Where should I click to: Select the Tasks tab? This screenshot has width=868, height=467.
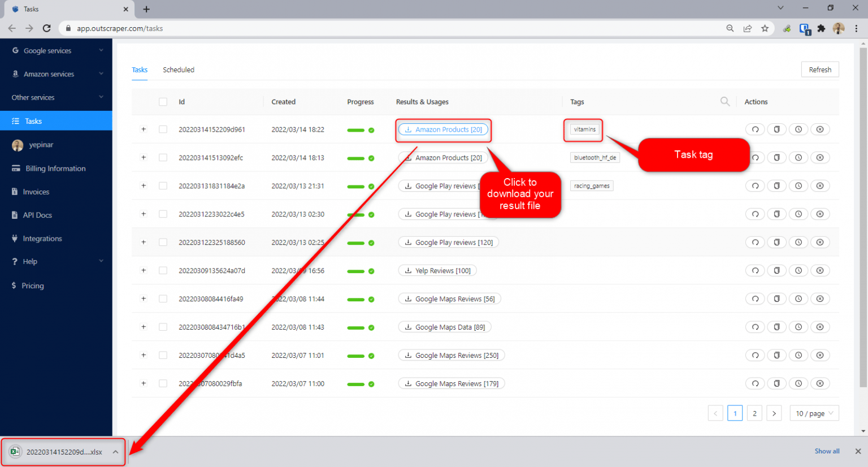pyautogui.click(x=140, y=69)
